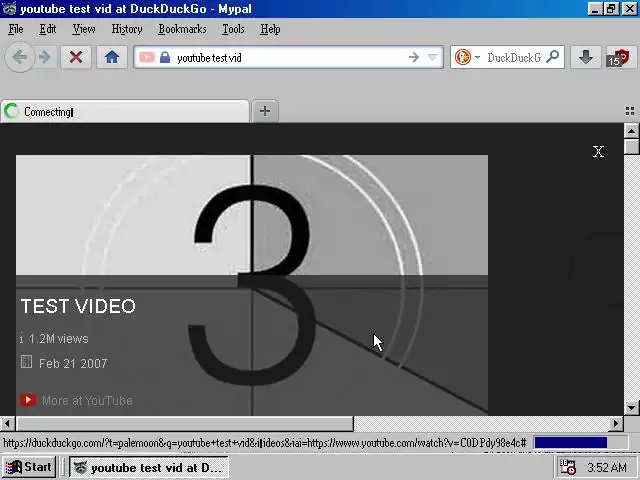Stop page loading with red X button
Screen dimensions: 640x480
tap(76, 57)
